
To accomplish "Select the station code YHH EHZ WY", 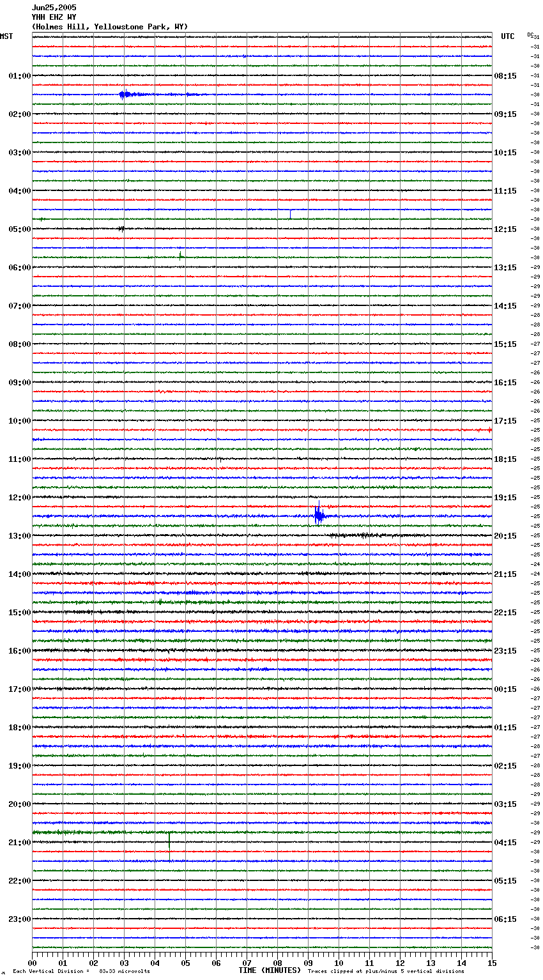I will coord(54,17).
